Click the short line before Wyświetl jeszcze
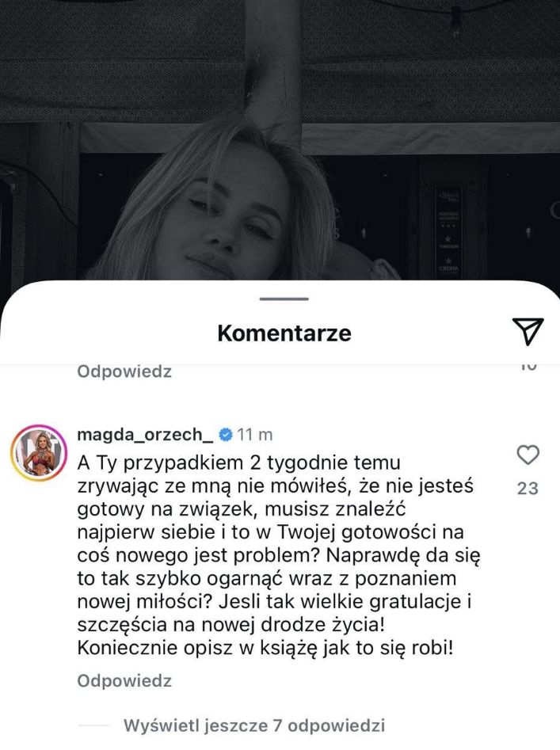Viewport: 560px width, 750px height. [93, 725]
